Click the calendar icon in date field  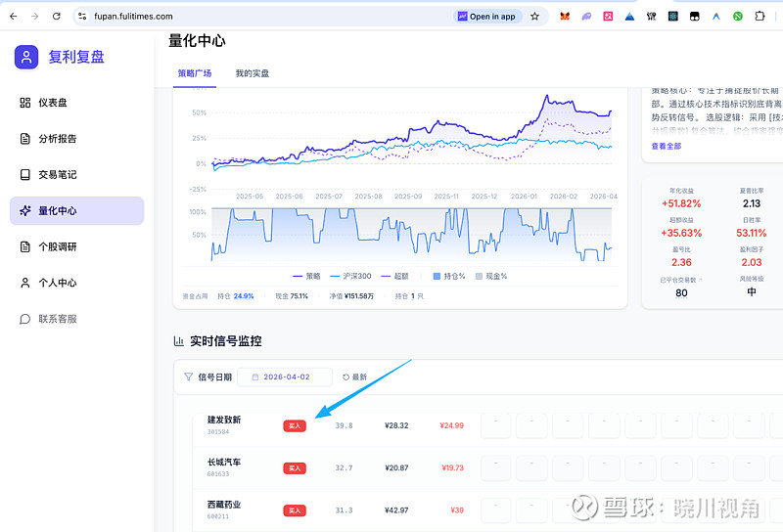255,377
